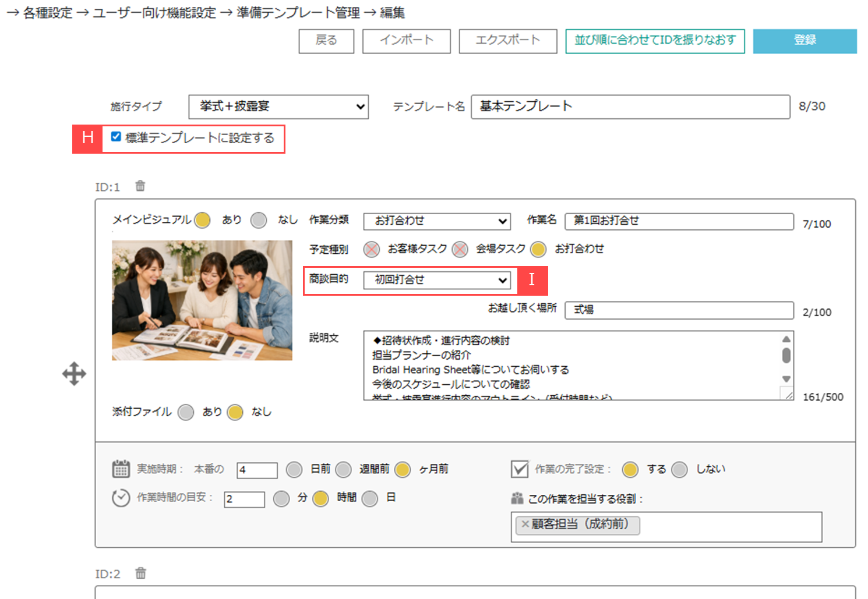The width and height of the screenshot is (868, 599).
Task: Open the 作業分類 dropdown
Action: (436, 221)
